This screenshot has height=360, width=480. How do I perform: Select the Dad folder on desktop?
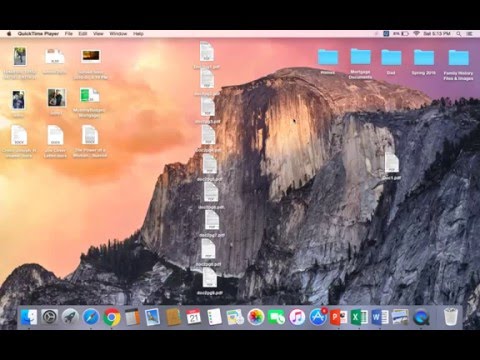click(391, 61)
